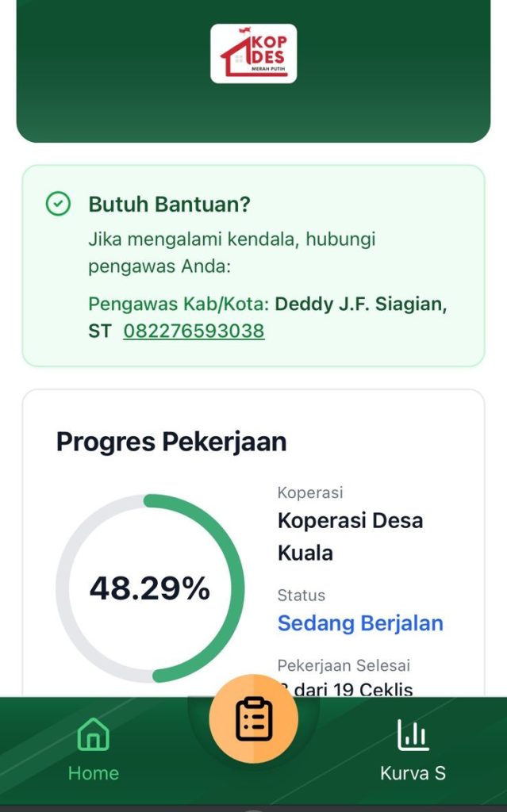Select the Home tab label
The width and height of the screenshot is (507, 812).
coord(93,773)
